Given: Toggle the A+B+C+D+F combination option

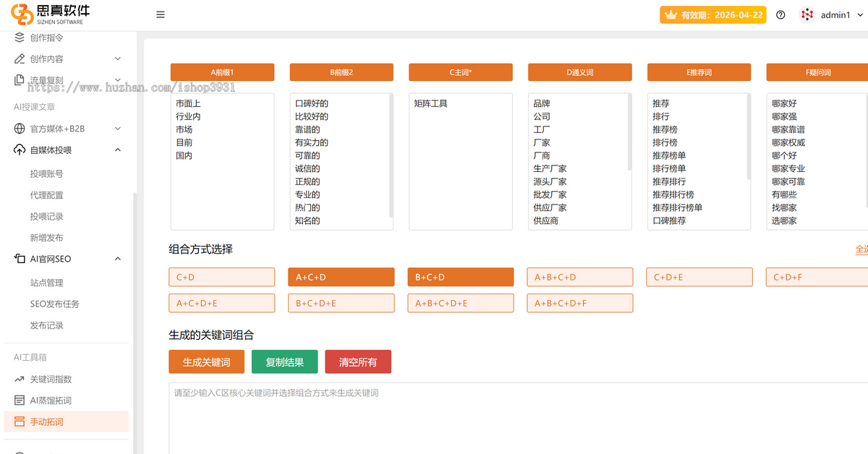Looking at the screenshot, I should coord(580,303).
